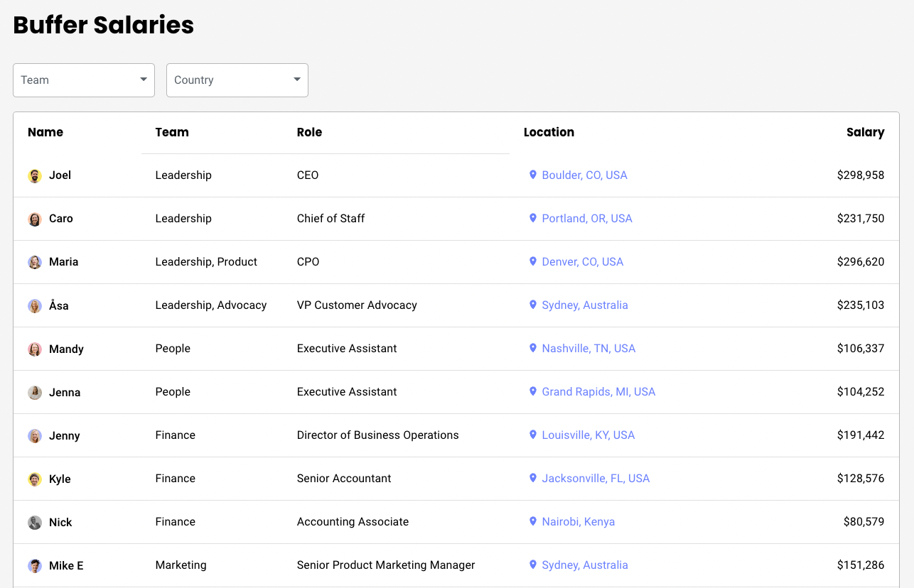Click the Chief of Staff role cell
Viewport: 914px width, 588px height.
[330, 218]
